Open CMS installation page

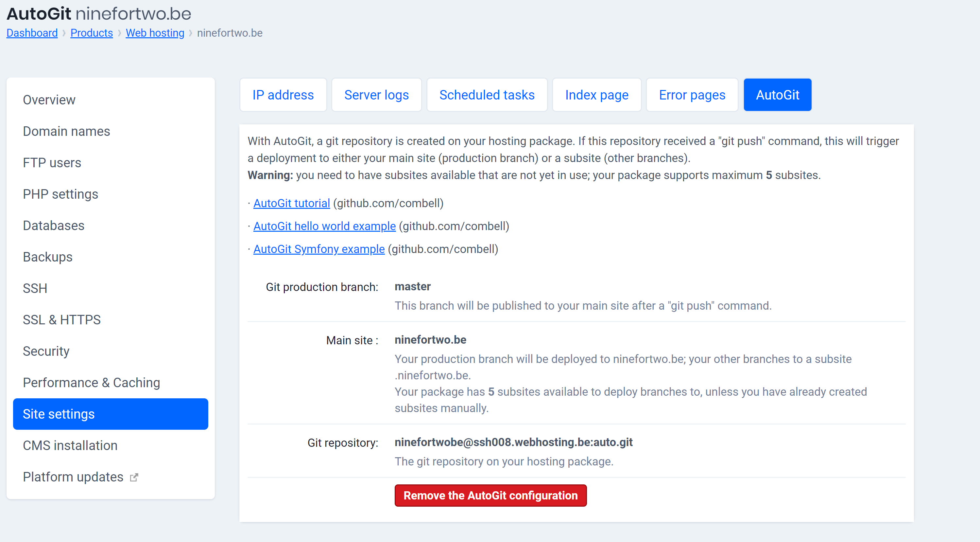[110, 446]
